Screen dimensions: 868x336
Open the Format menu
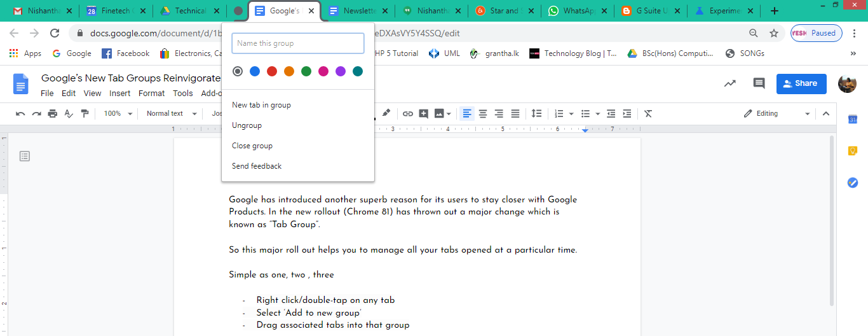point(151,93)
